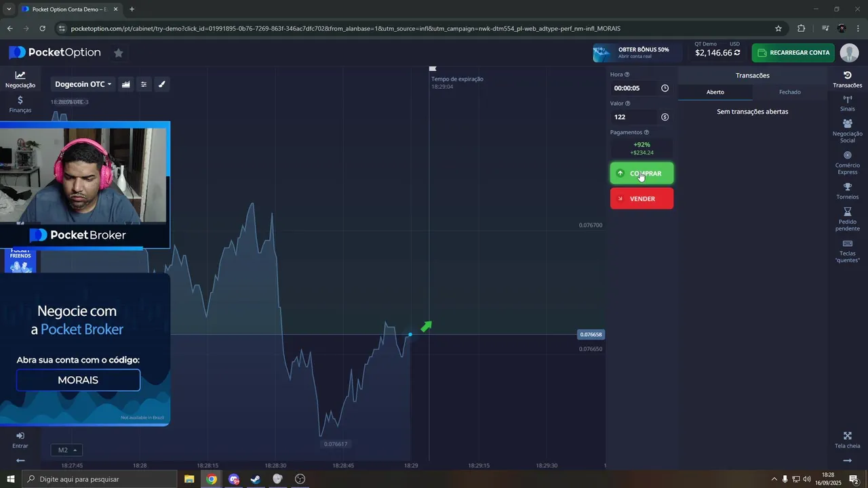868x488 pixels.
Task: Open the Torneios panel
Action: pyautogui.click(x=848, y=191)
